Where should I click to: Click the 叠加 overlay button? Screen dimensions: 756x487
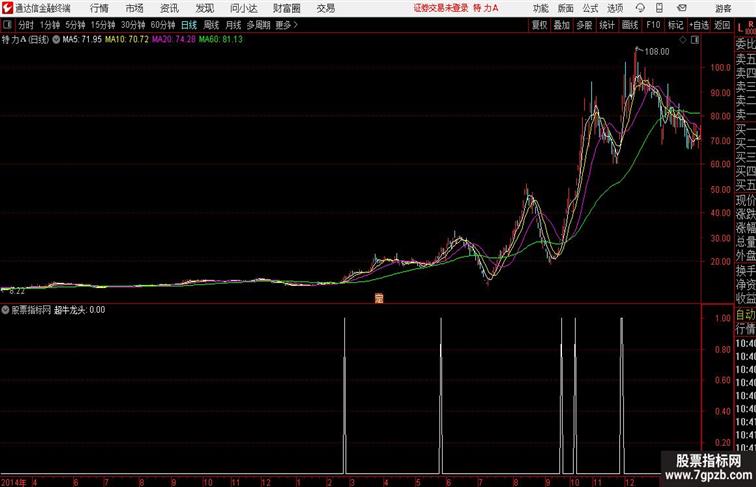click(562, 25)
